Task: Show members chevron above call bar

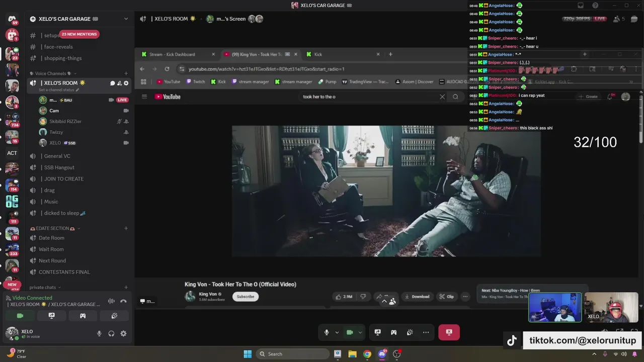Action: (384, 301)
